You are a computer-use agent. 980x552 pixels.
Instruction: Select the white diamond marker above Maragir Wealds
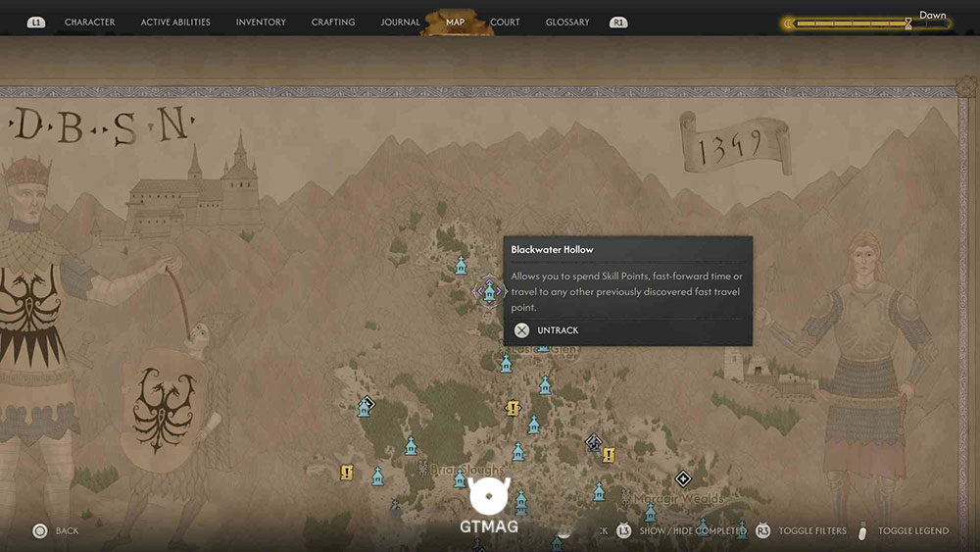[x=683, y=478]
